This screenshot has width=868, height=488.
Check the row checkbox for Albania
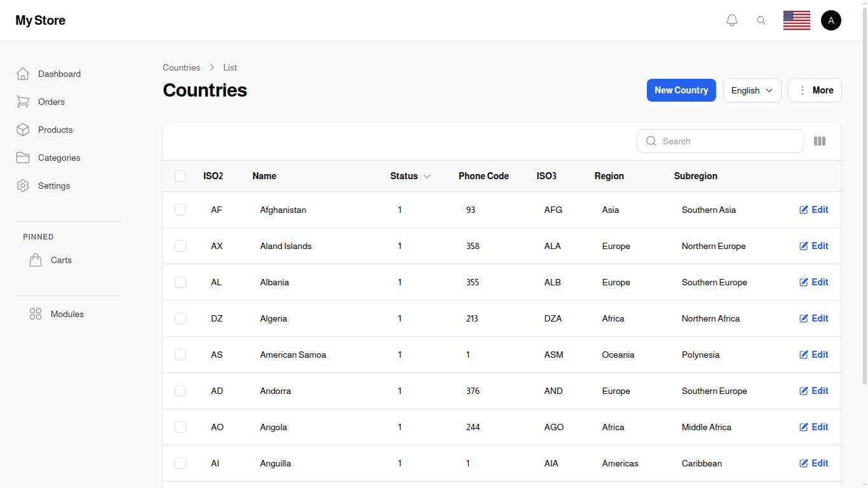point(180,282)
